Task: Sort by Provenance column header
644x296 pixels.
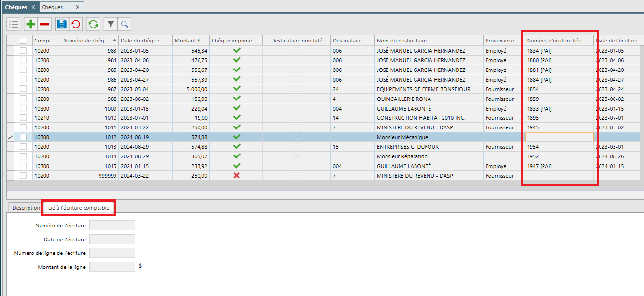Action: point(504,41)
